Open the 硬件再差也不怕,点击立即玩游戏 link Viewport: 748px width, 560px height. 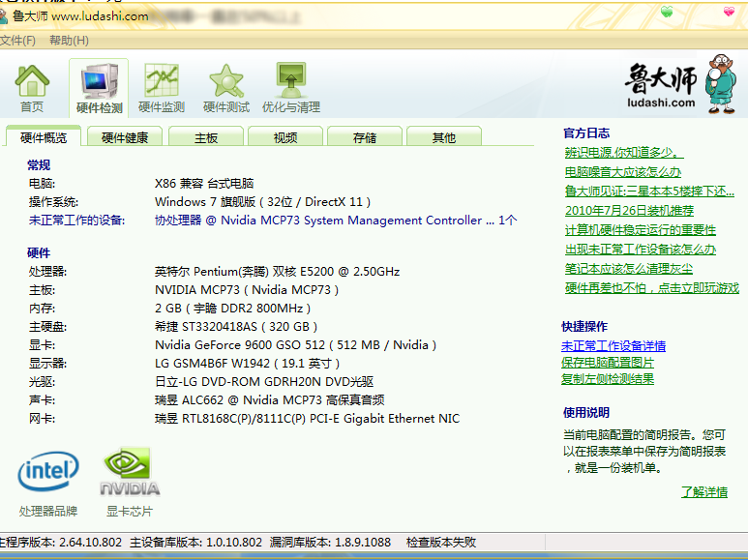tap(651, 288)
